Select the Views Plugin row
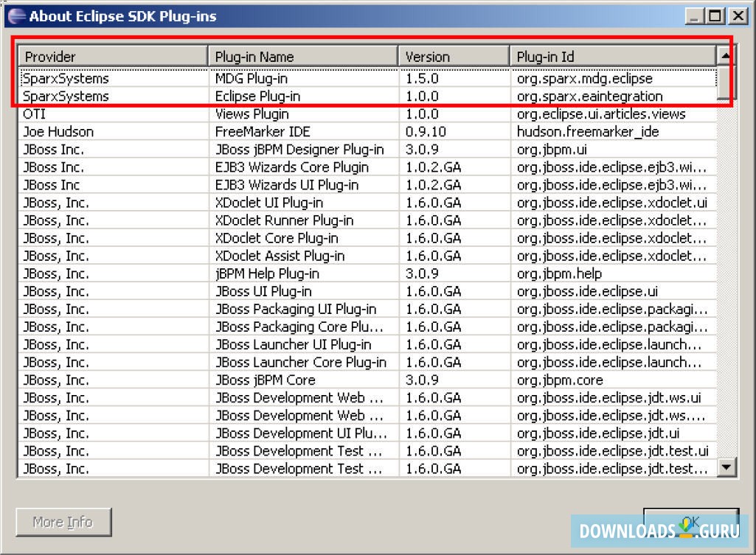 click(367, 114)
